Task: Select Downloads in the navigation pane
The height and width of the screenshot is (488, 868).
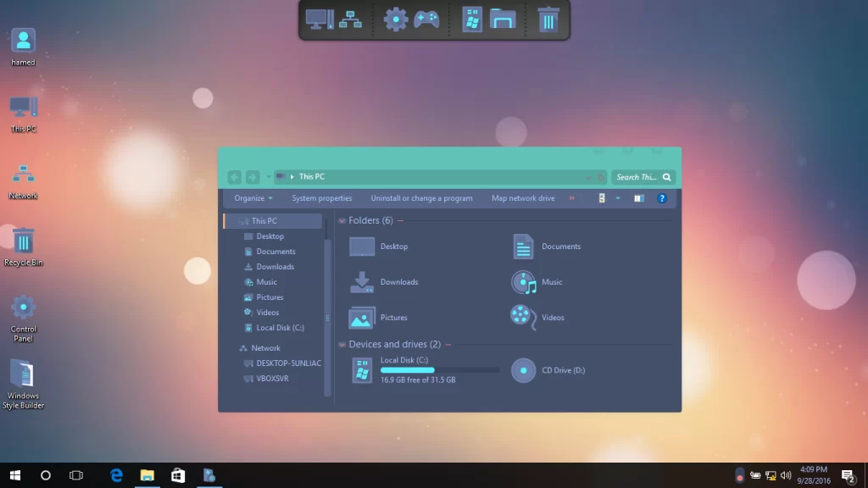Action: [275, 267]
